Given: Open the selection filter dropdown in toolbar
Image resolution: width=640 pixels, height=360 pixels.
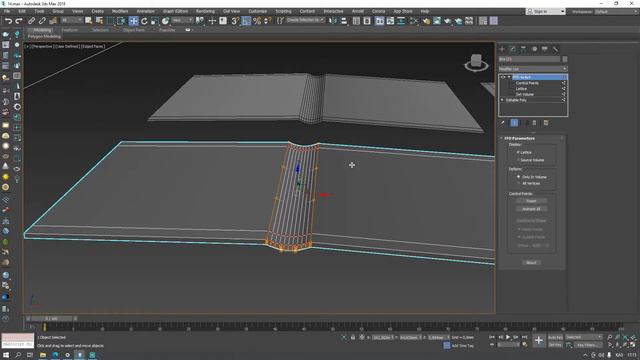Looking at the screenshot, I should (71, 20).
